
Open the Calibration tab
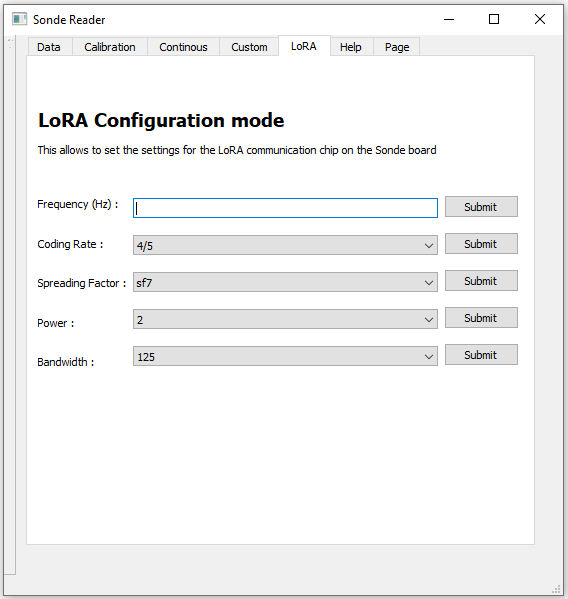(110, 47)
